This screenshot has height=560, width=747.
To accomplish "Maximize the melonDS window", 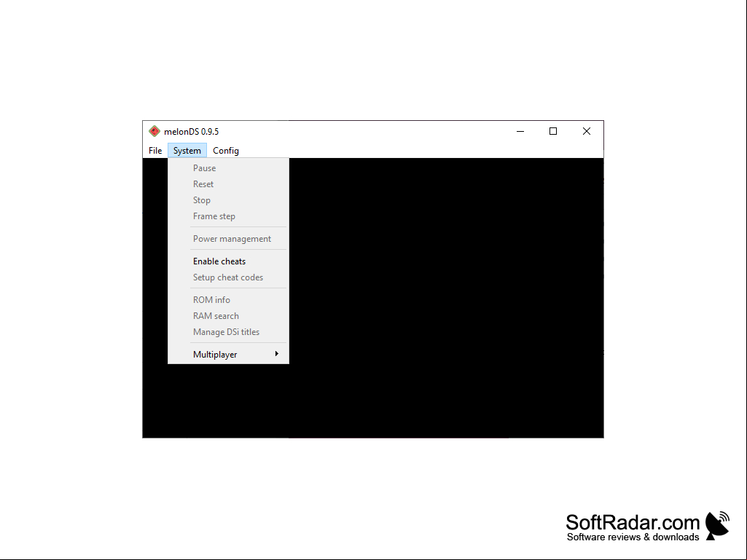I will pos(553,131).
